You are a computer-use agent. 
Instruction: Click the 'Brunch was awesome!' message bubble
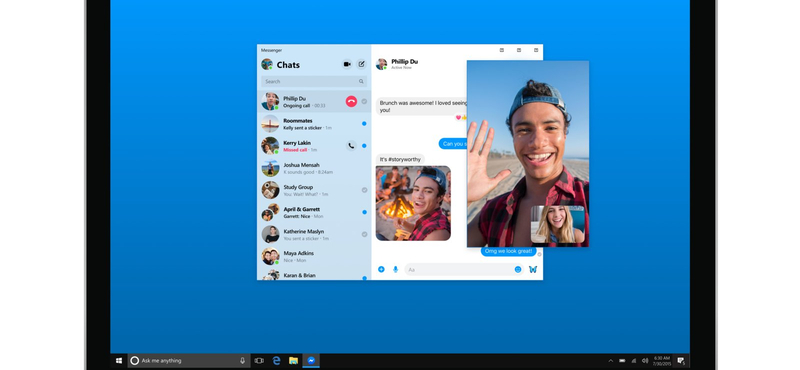pos(422,106)
